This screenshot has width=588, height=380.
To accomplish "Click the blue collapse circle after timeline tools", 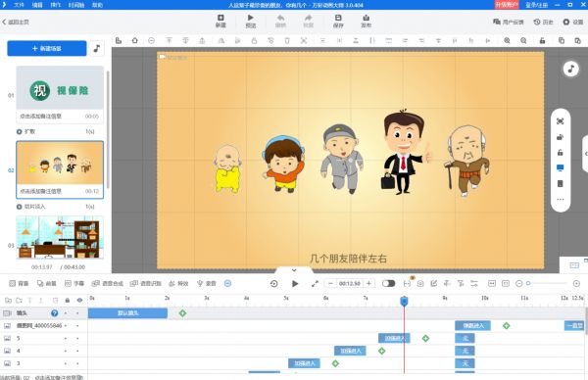I will (x=227, y=283).
